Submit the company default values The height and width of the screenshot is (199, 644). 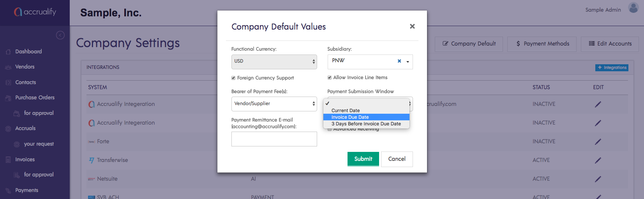[x=363, y=159]
